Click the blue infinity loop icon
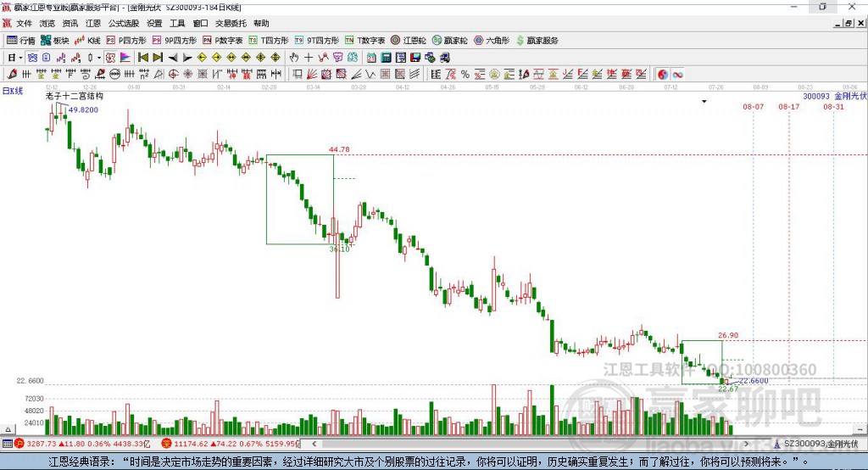The height and width of the screenshot is (470, 868). (677, 75)
